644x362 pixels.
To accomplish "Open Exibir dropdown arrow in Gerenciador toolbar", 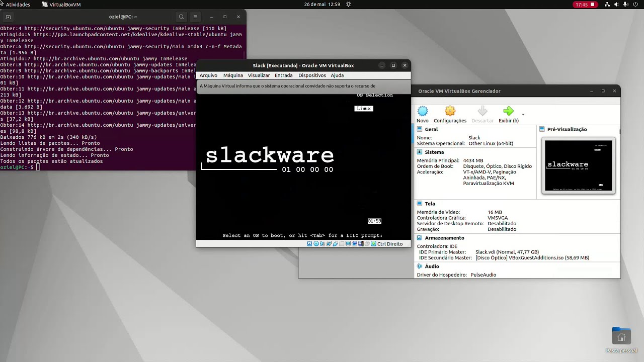I will 523,115.
